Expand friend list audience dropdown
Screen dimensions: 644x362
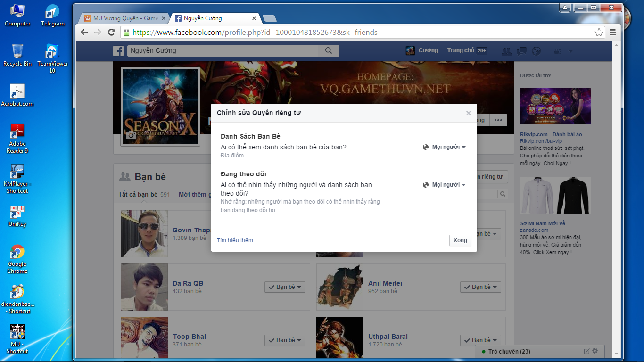click(x=444, y=147)
